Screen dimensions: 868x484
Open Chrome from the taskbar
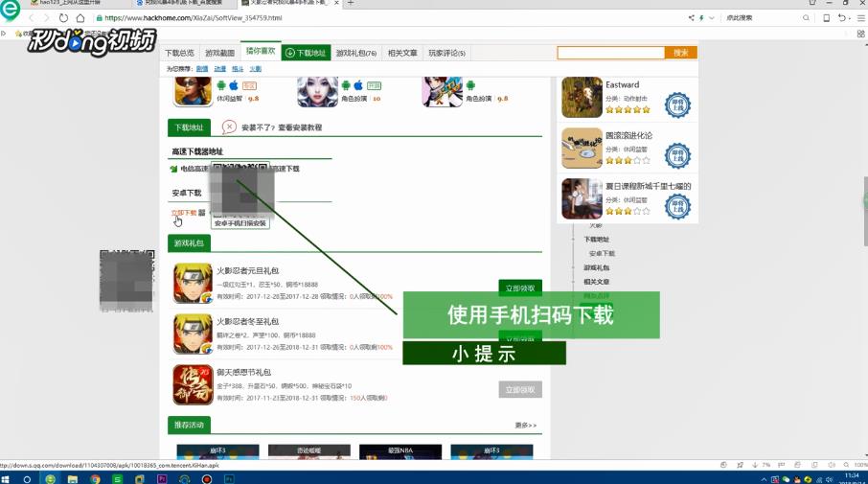[x=95, y=479]
